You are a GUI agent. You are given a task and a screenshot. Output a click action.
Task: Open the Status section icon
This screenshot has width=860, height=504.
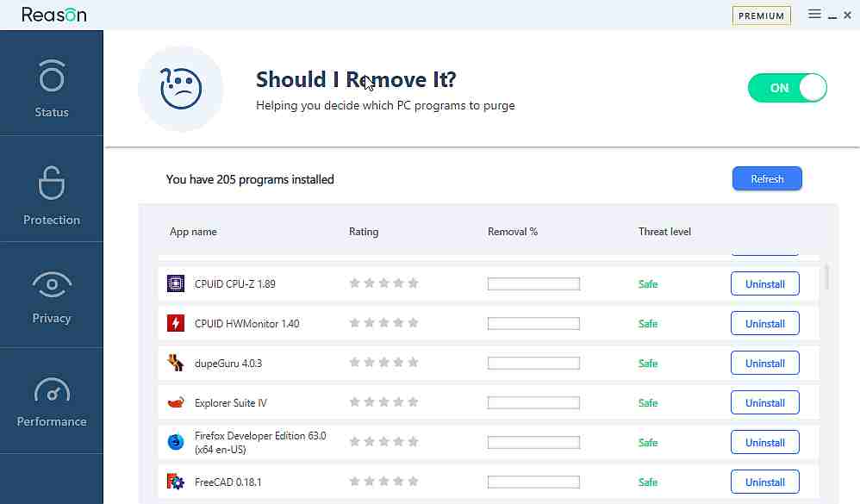click(x=52, y=76)
